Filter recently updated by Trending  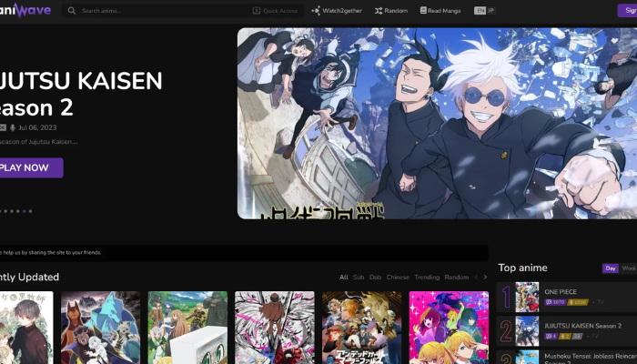[x=427, y=277]
